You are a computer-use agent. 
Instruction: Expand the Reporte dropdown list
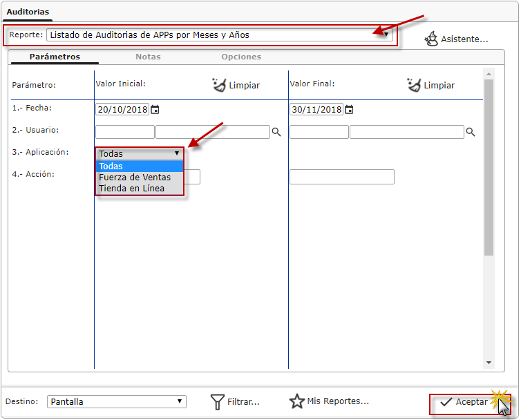tap(387, 35)
